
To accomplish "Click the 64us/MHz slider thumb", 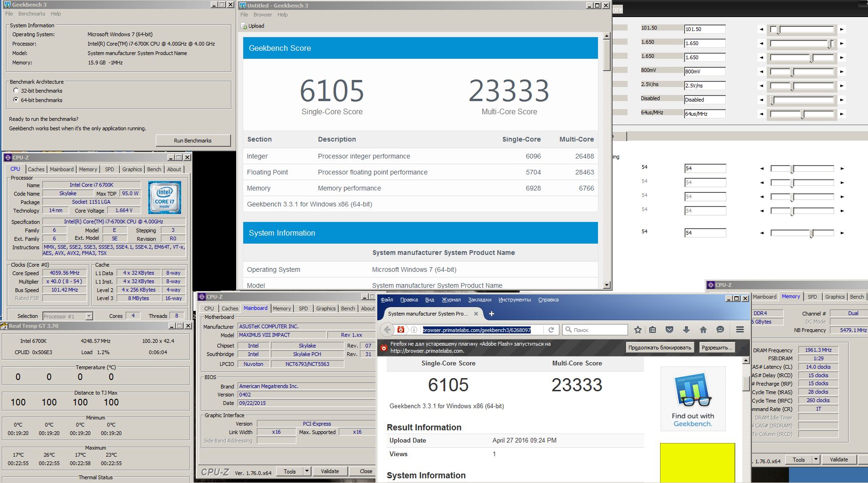I will point(803,114).
